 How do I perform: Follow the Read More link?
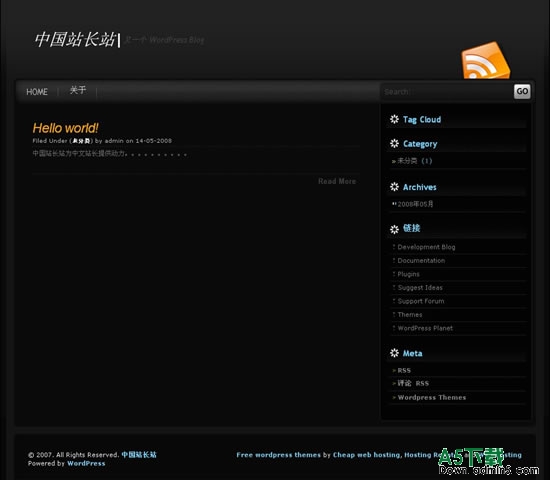click(337, 181)
